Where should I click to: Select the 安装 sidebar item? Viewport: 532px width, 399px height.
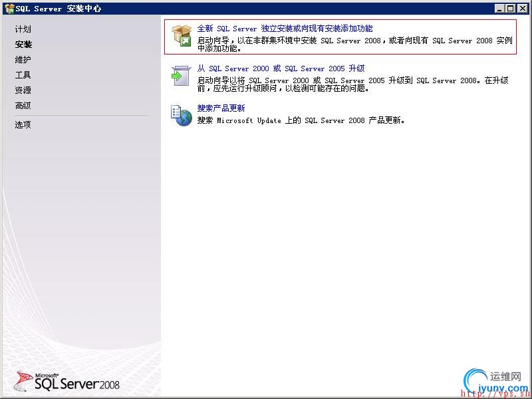click(23, 45)
